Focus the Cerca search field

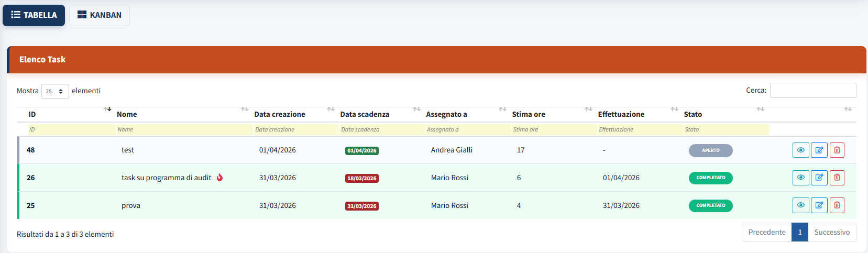click(x=812, y=90)
